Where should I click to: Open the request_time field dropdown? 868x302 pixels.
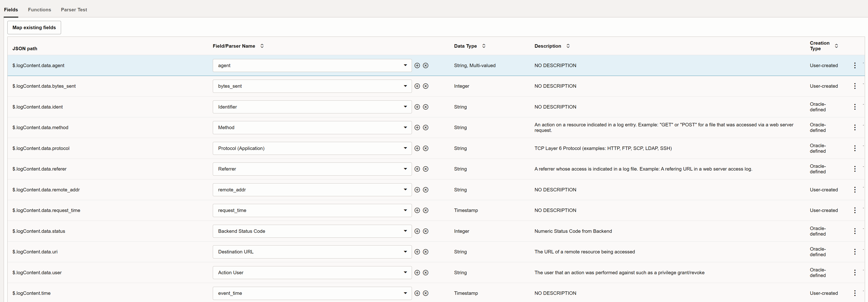coord(312,210)
